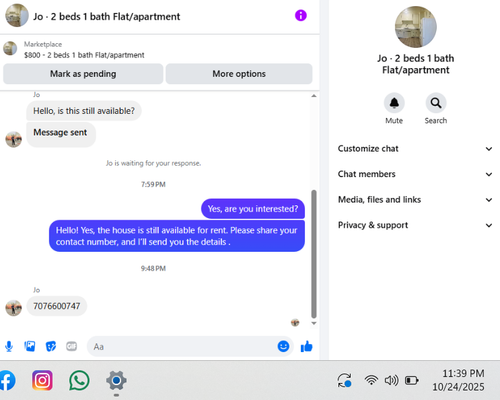
Task: Open More options for listing
Action: pyautogui.click(x=239, y=74)
